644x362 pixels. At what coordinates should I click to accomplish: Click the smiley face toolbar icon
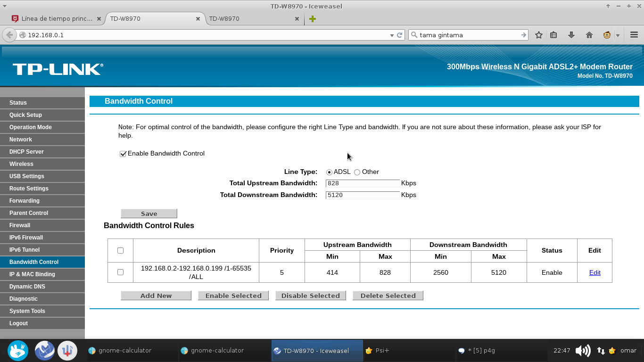tap(607, 35)
